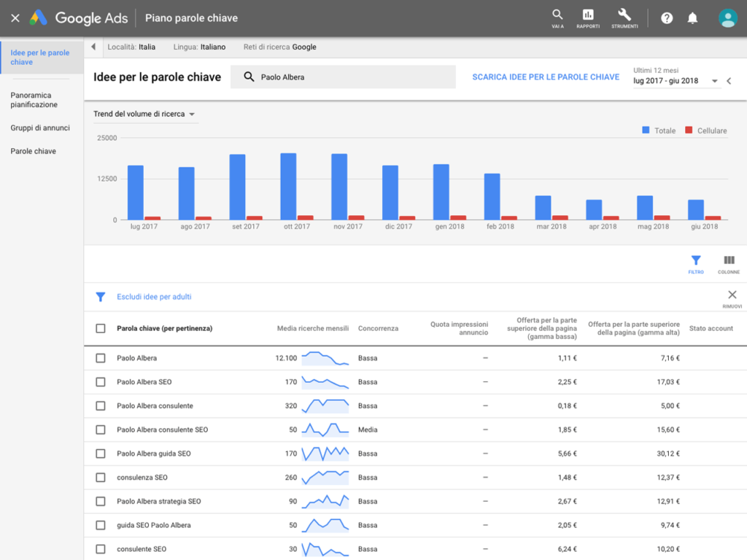Screen dimensions: 747x560
Task: Click the blue Totale legend swatch
Action: pos(646,130)
